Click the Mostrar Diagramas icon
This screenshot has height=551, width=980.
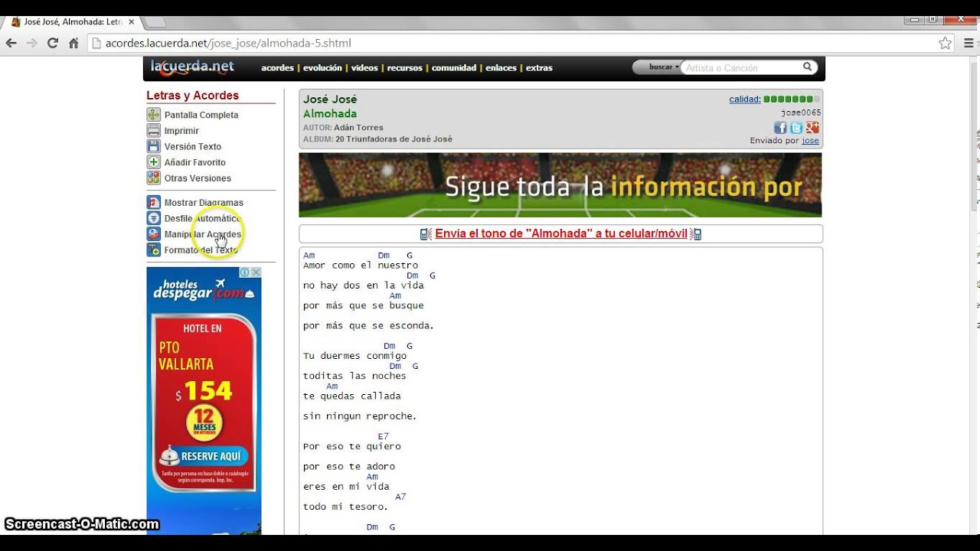click(x=153, y=203)
